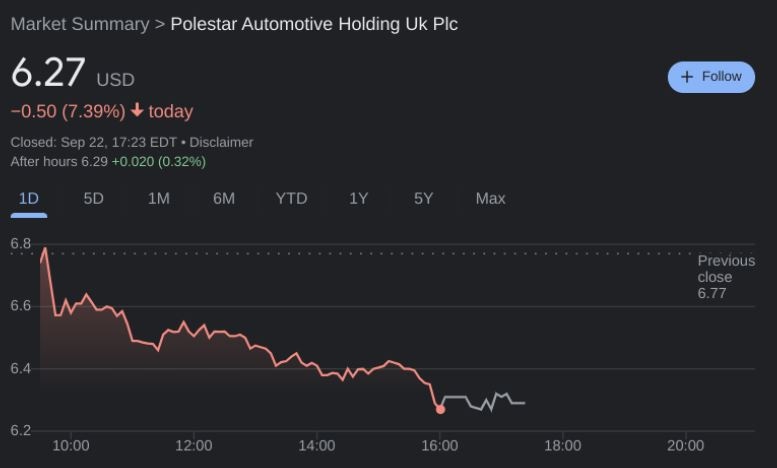Viewport: 777px width, 468px height.
Task: Click the Follow button
Action: (x=711, y=77)
